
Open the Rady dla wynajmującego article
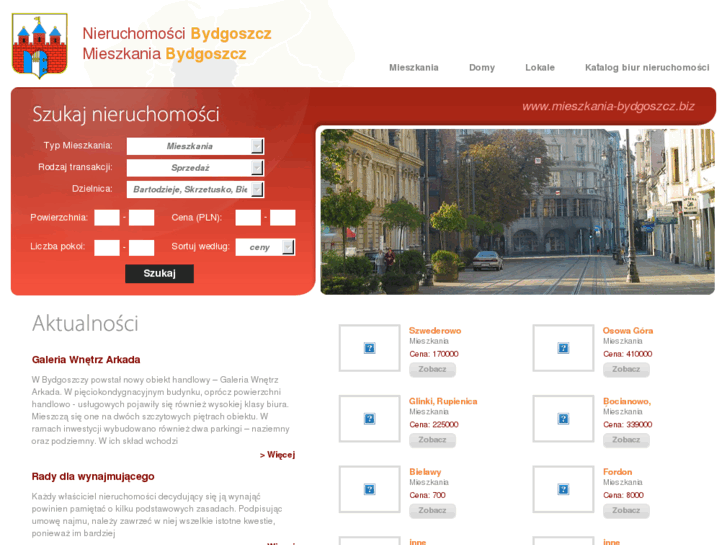tap(93, 476)
